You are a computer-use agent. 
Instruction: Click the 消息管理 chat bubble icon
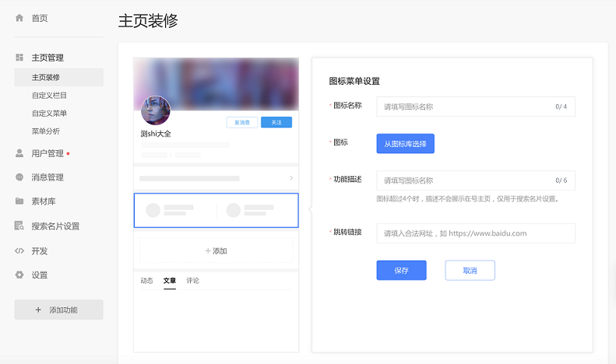pos(19,177)
